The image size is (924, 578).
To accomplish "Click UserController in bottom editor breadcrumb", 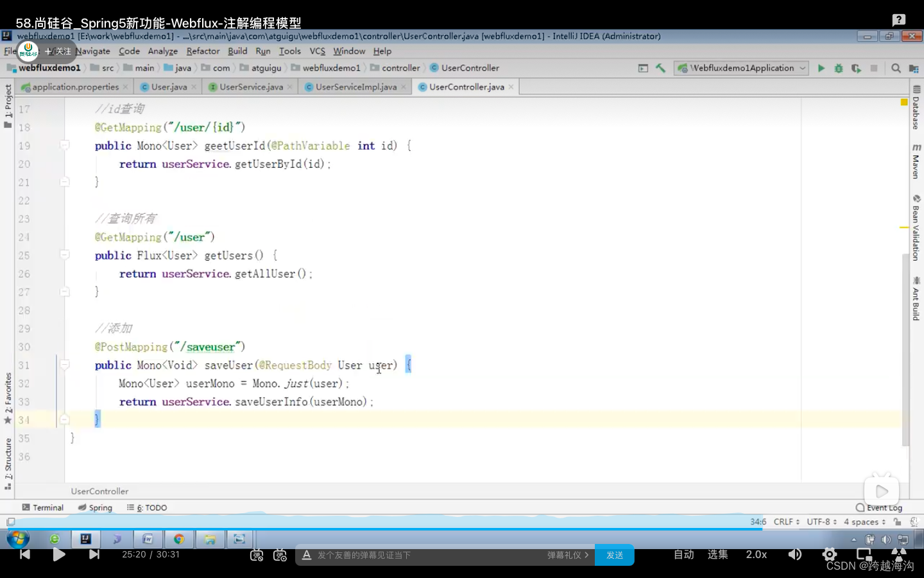I will click(x=99, y=491).
